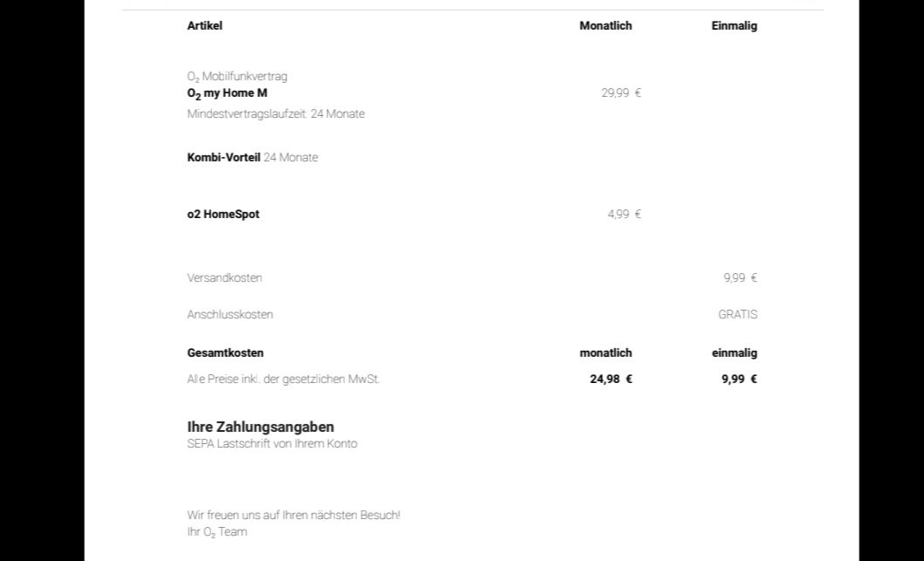
Task: Click the 4,99 € HomeSpot price
Action: (x=624, y=215)
